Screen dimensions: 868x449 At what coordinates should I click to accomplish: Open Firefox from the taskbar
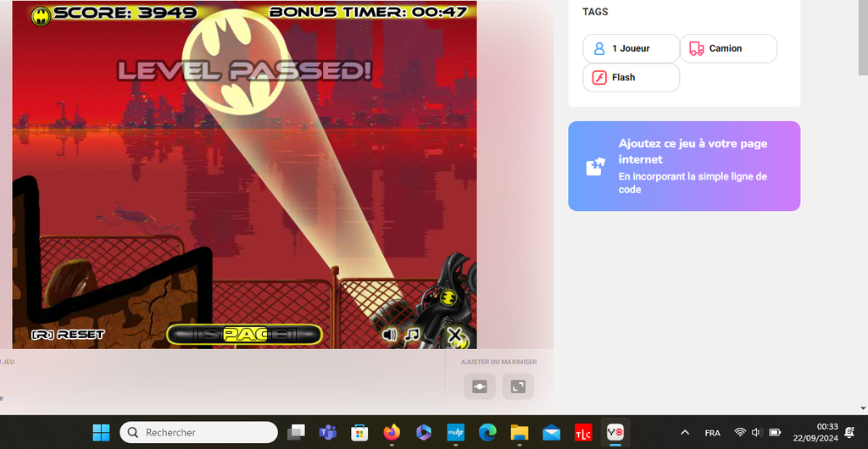tap(392, 432)
